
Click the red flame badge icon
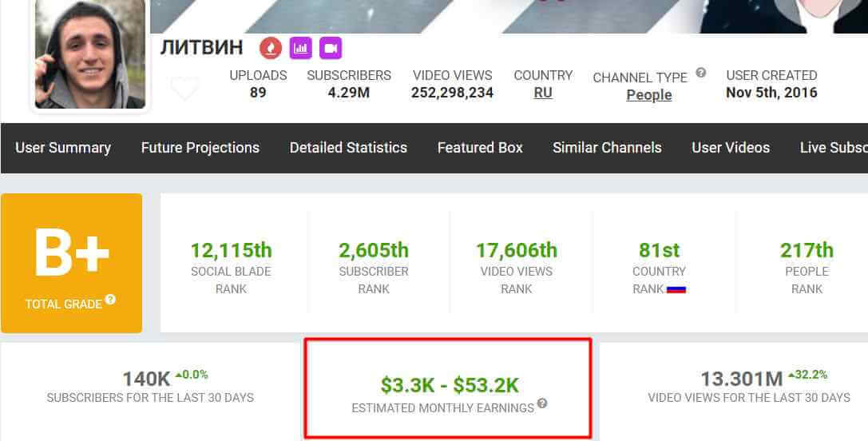271,48
